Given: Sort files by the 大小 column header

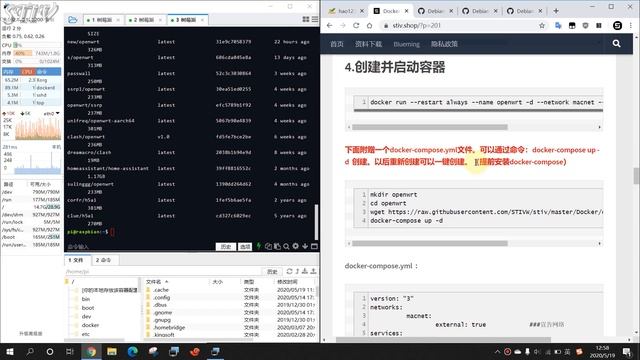Looking at the screenshot, I should (225, 282).
